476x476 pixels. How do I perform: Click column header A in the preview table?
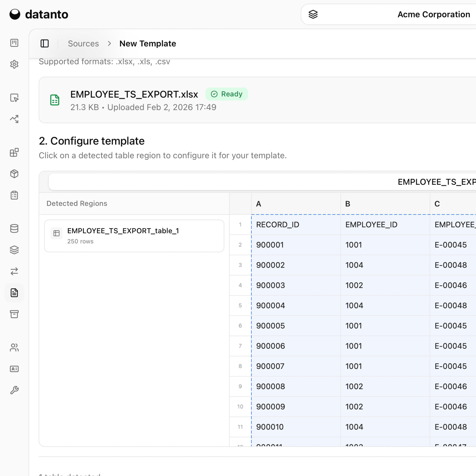point(295,203)
